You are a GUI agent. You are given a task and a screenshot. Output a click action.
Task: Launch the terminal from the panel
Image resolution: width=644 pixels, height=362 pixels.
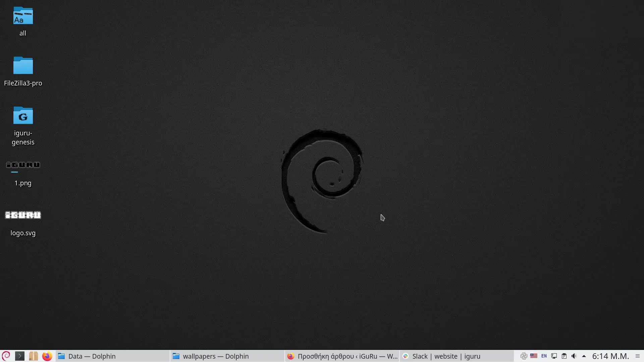(x=20, y=356)
